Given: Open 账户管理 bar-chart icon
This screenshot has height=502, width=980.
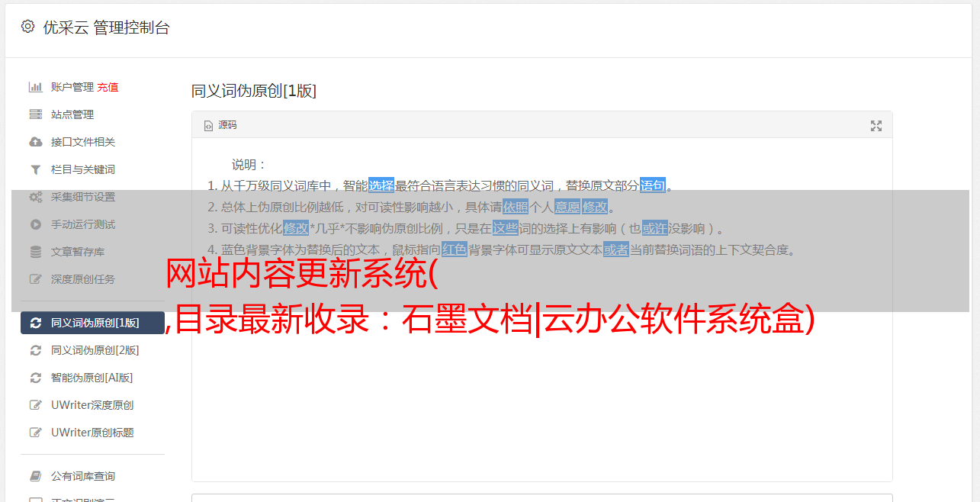Looking at the screenshot, I should point(35,87).
